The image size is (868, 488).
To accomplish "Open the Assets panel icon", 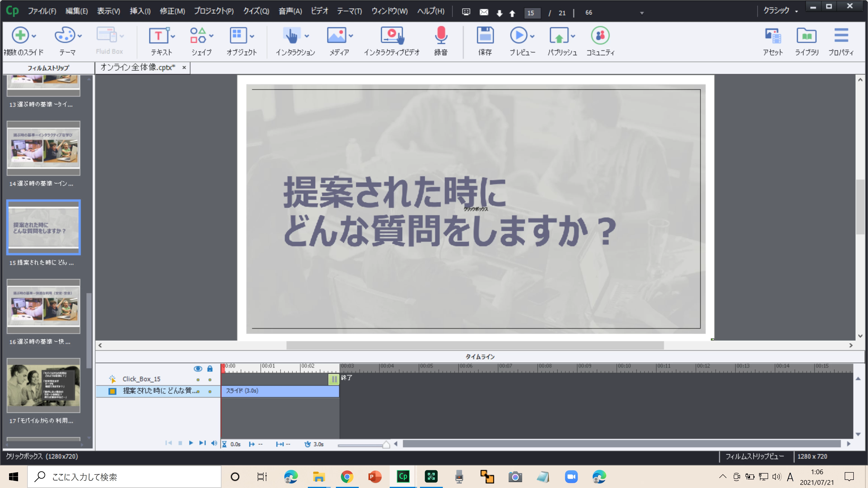I will (x=773, y=36).
